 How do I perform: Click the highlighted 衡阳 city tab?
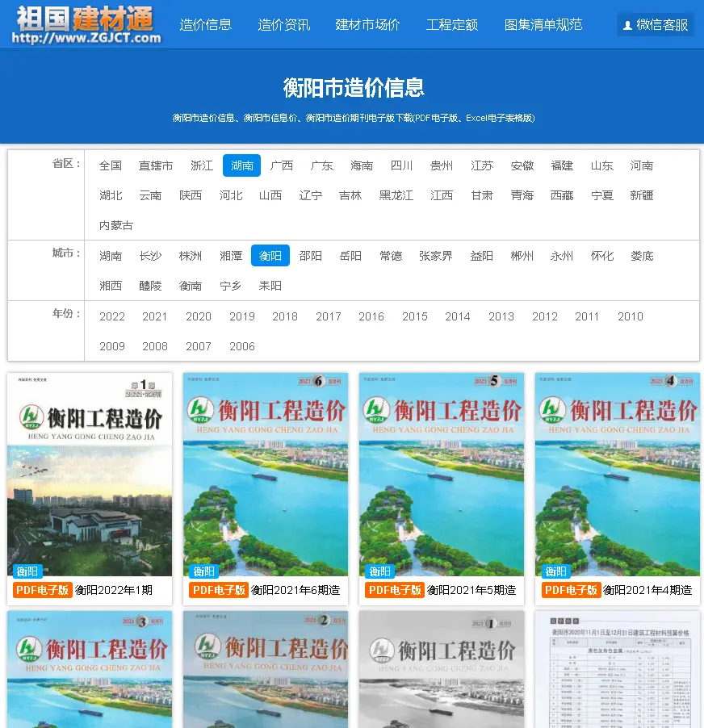pyautogui.click(x=270, y=255)
